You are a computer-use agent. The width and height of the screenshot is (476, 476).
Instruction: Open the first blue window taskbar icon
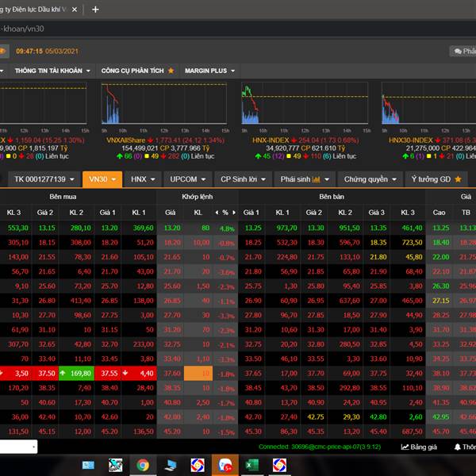[x=88, y=465]
